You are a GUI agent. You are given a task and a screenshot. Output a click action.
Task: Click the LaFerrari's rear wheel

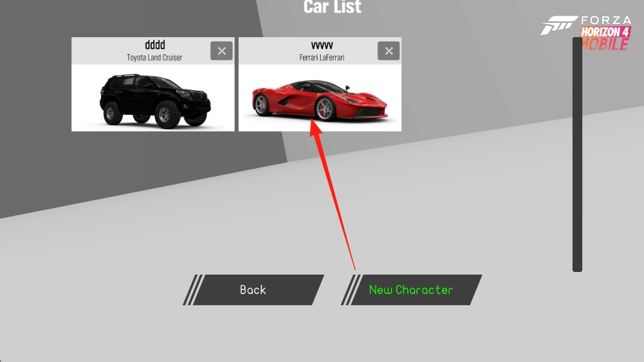tap(261, 104)
